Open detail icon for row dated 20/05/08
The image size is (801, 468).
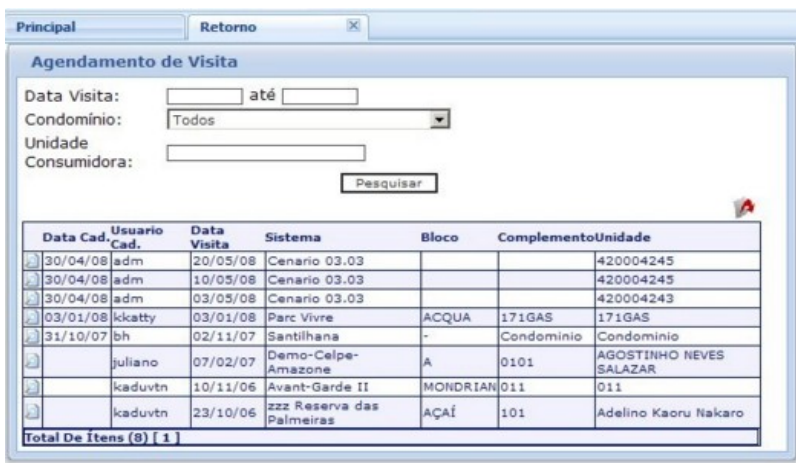(31, 260)
